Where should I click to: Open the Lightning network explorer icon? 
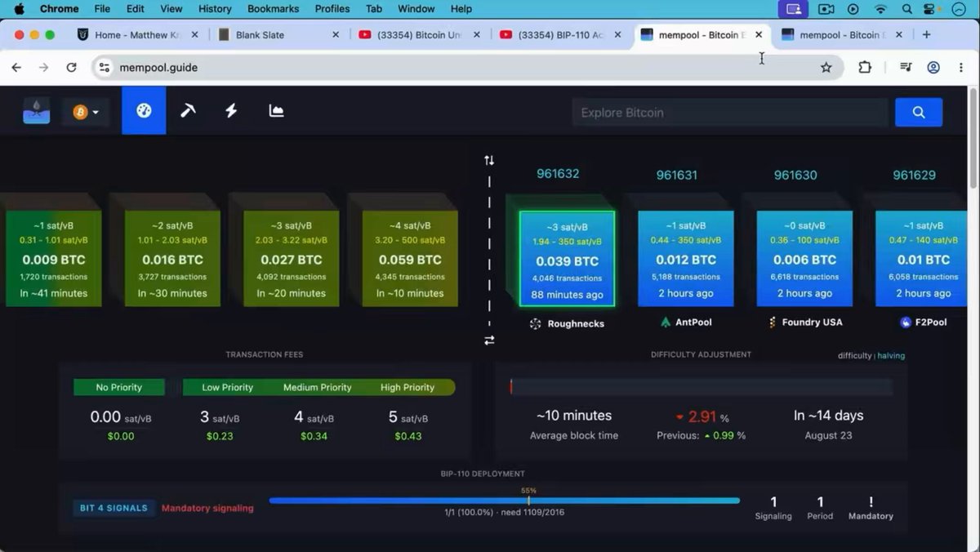click(x=232, y=111)
